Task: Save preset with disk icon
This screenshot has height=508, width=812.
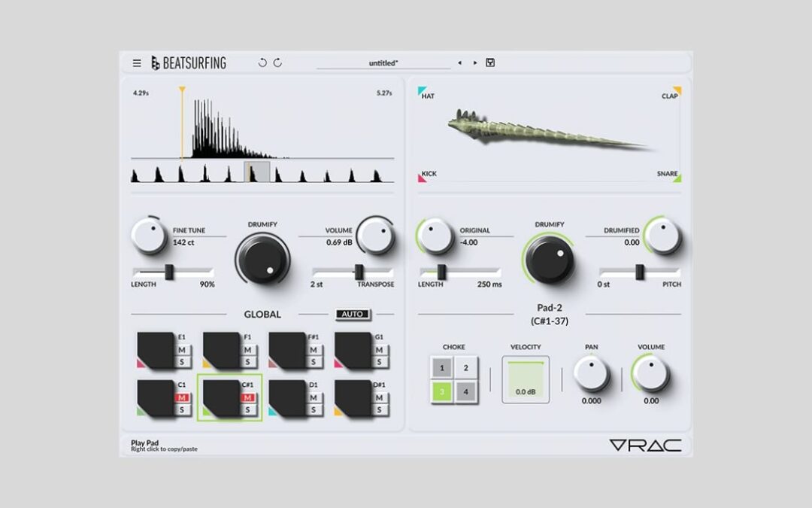Action: tap(490, 62)
